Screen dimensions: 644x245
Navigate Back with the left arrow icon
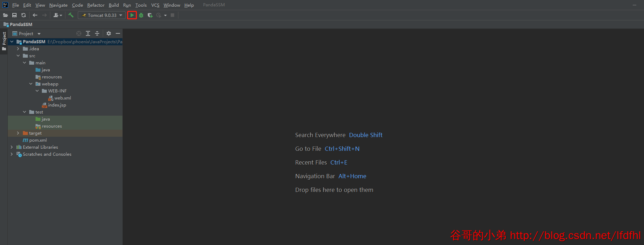(x=35, y=15)
